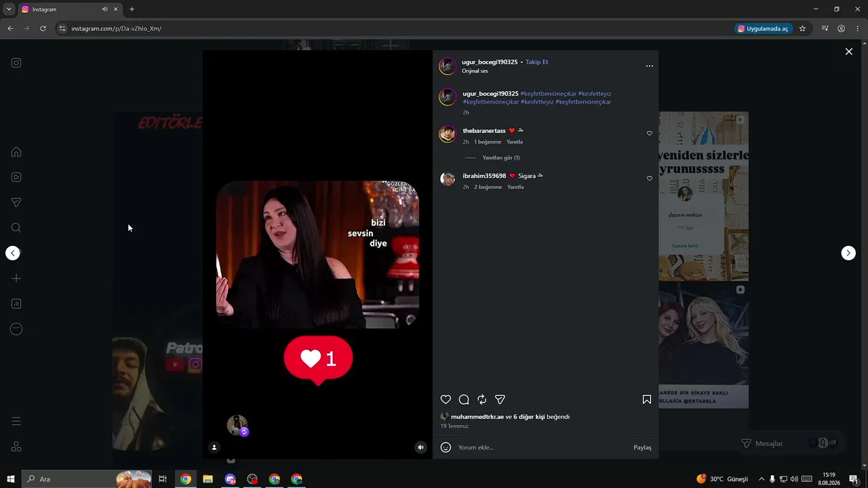Open the Orijinal ses audio link

(475, 71)
